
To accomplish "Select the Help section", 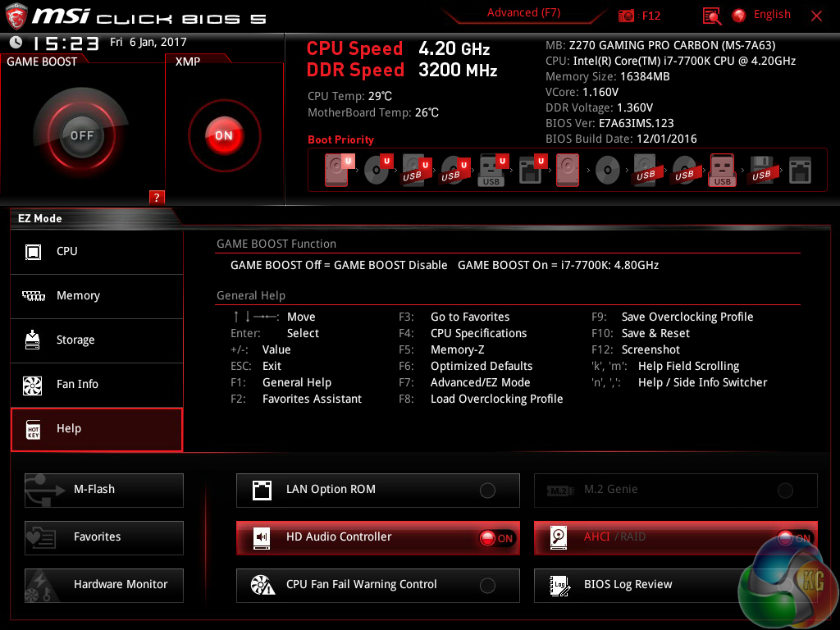I will tap(97, 429).
